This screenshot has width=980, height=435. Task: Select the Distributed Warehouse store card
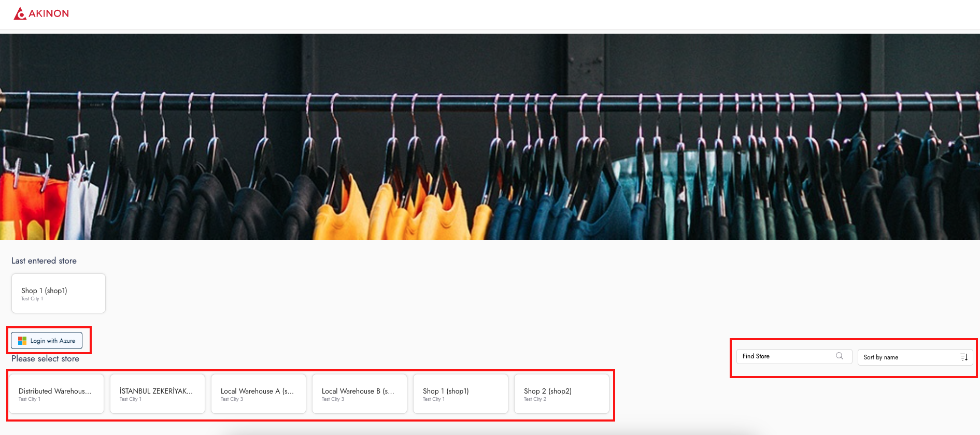tap(56, 394)
